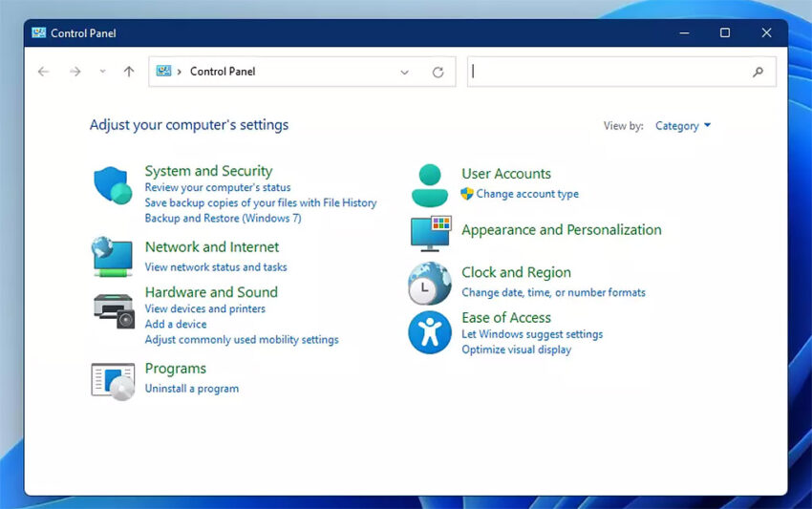Open the Clock and Region icon
812x509 pixels.
pos(429,284)
